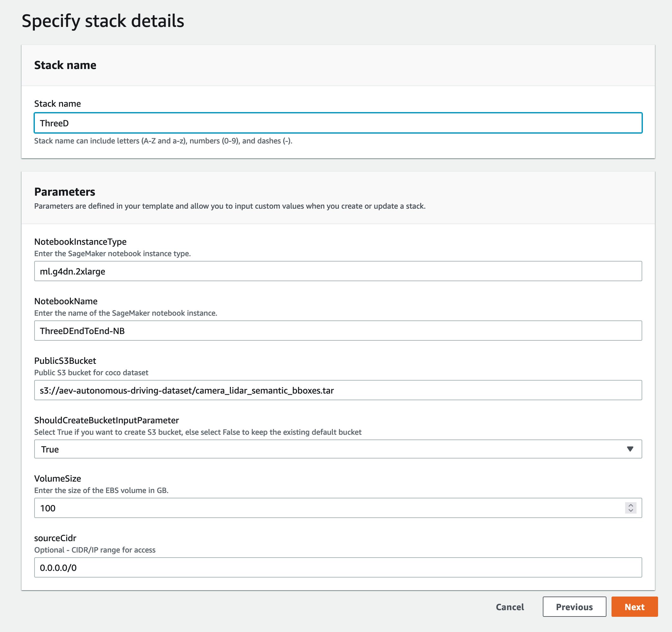
Task: Click the dropdown arrow beside True
Action: (630, 449)
